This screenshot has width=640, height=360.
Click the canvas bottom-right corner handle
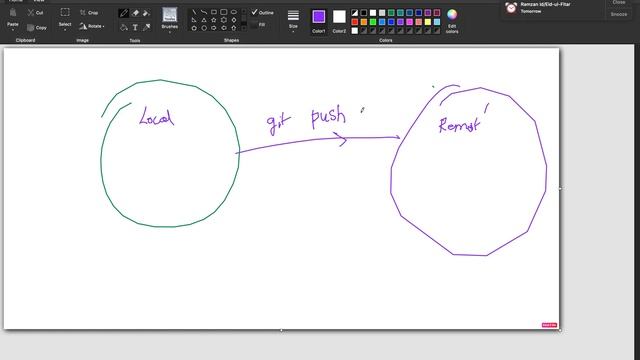[x=560, y=330]
